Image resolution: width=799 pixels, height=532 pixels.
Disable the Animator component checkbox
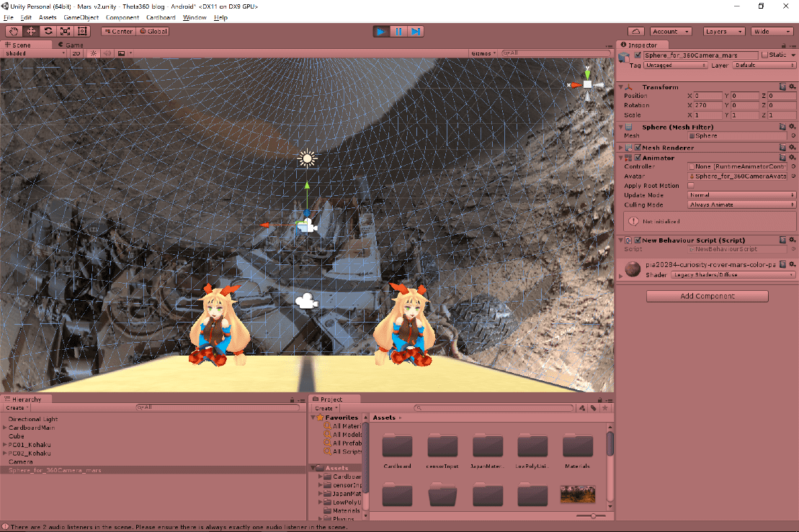point(638,158)
